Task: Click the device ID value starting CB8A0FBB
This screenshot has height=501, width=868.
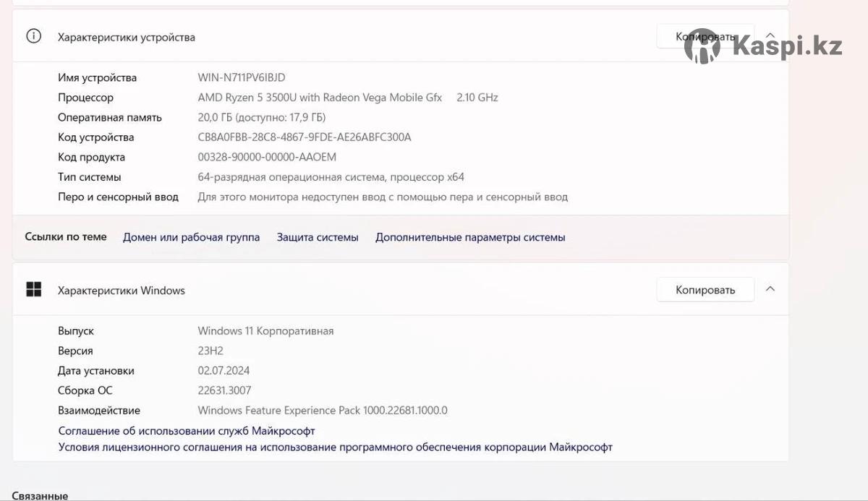Action: tap(304, 137)
